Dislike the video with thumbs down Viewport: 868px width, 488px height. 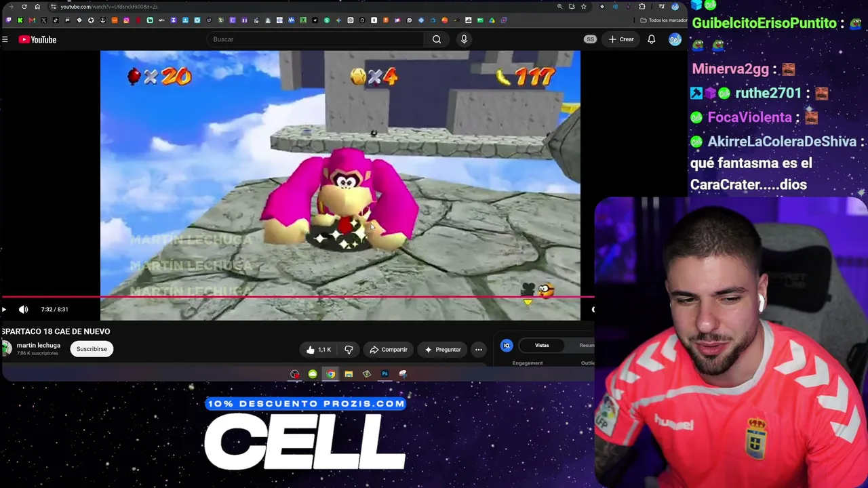click(349, 350)
